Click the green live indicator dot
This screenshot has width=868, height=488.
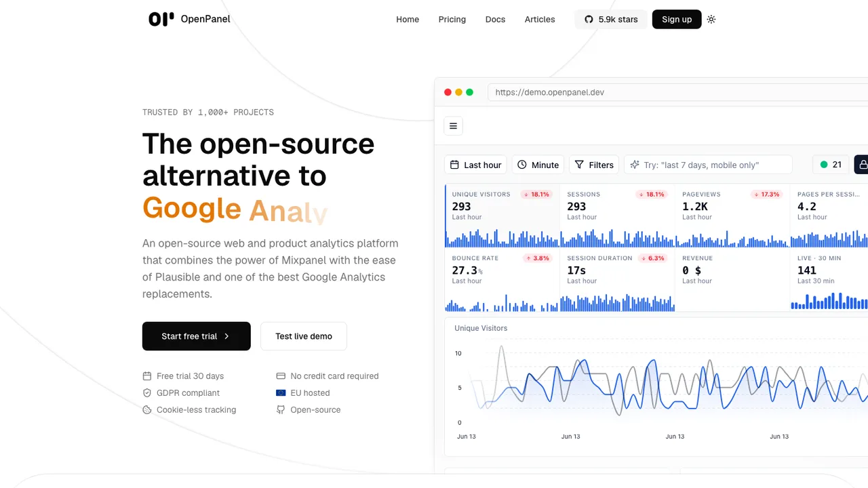824,165
